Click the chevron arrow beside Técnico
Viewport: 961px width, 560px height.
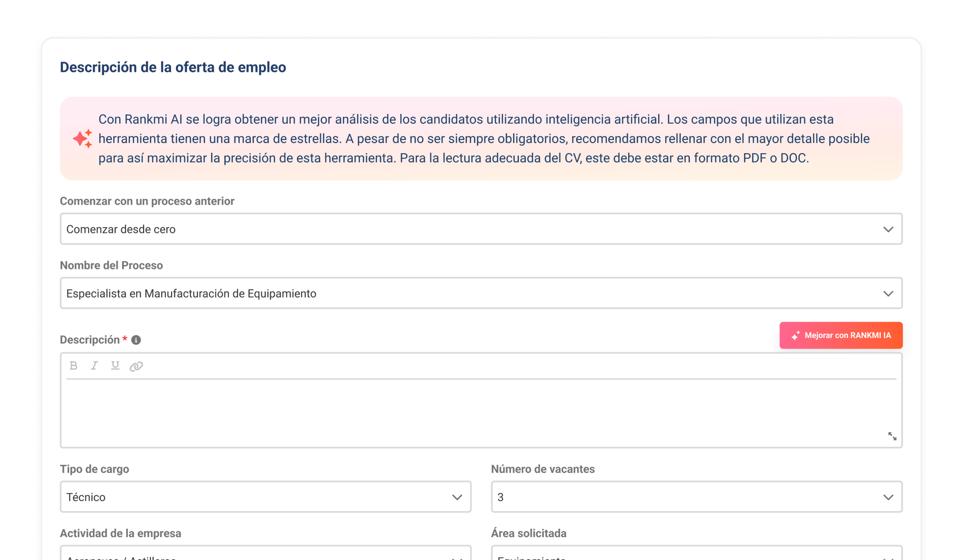point(457,498)
